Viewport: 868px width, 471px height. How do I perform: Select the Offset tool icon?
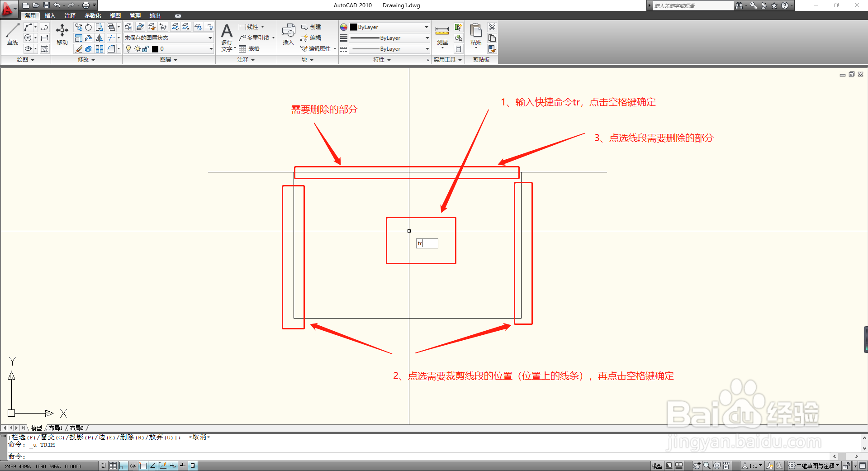tap(89, 38)
